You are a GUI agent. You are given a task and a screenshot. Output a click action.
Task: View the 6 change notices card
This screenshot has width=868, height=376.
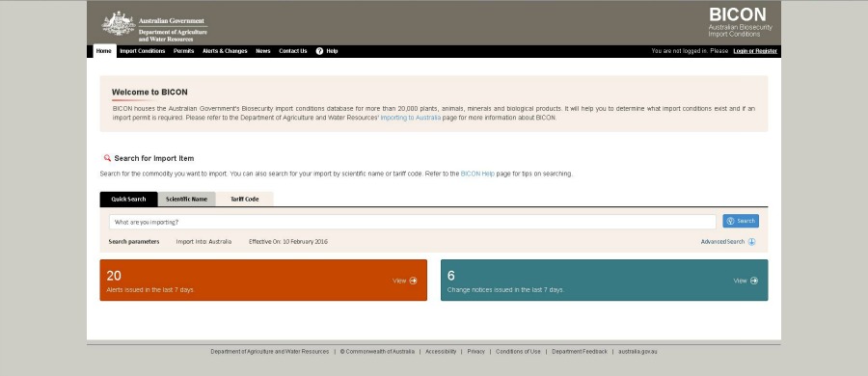(605, 281)
